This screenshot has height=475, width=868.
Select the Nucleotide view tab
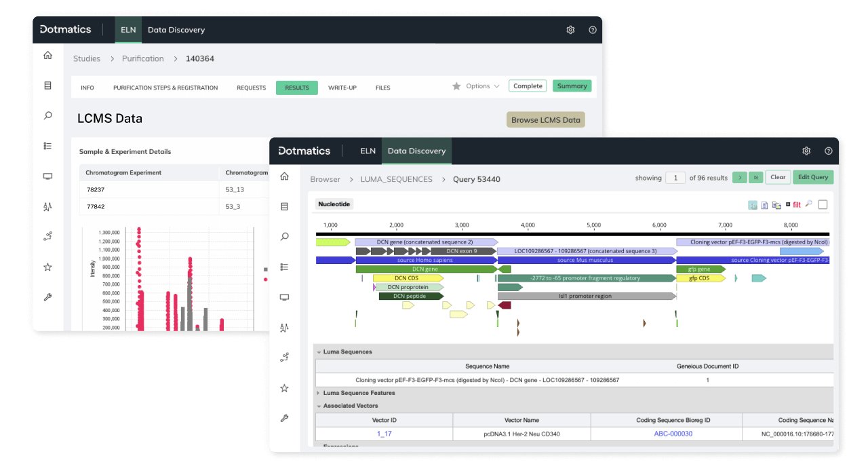tap(336, 204)
